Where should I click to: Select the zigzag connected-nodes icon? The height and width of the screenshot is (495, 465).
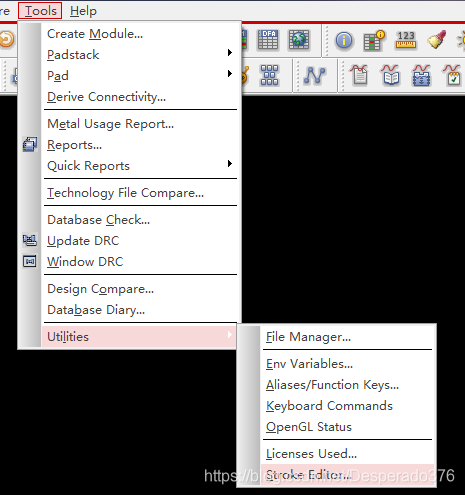tap(315, 75)
